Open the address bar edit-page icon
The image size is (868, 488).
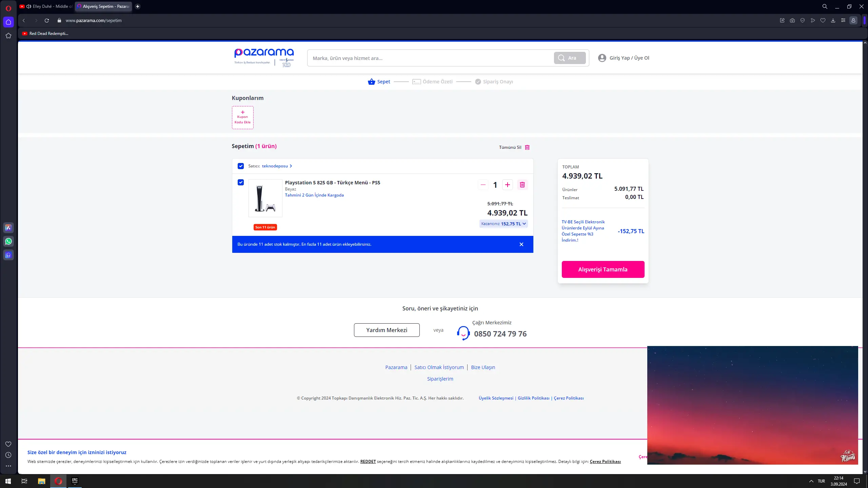point(782,20)
